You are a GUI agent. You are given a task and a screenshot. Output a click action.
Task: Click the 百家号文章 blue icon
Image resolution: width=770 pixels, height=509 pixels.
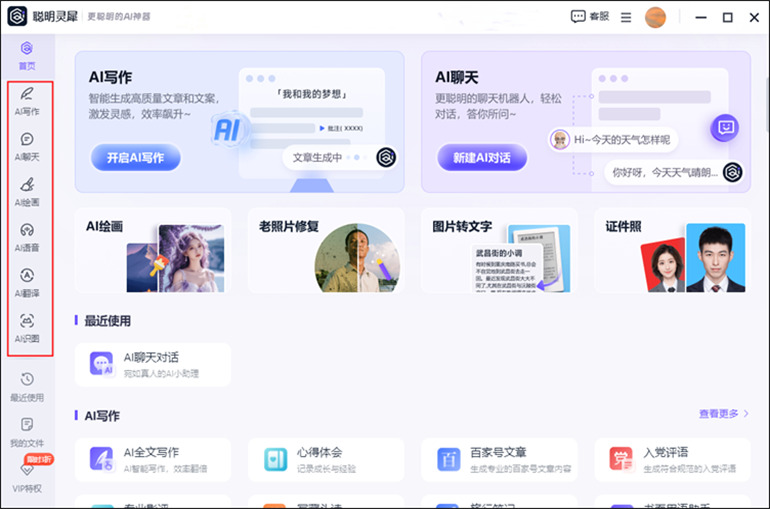(x=448, y=459)
